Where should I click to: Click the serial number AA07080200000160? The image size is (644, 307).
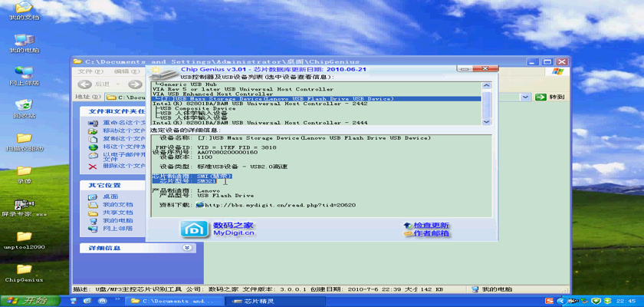point(228,152)
